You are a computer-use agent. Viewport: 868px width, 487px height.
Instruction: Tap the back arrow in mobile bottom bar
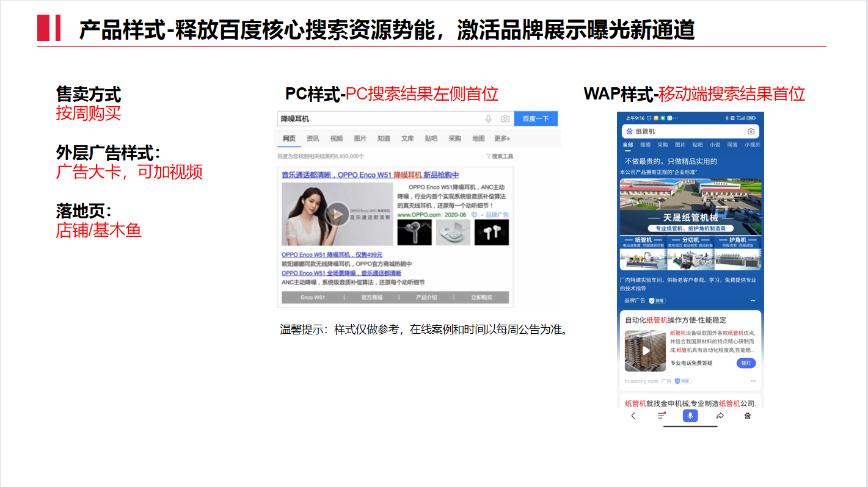tap(633, 416)
